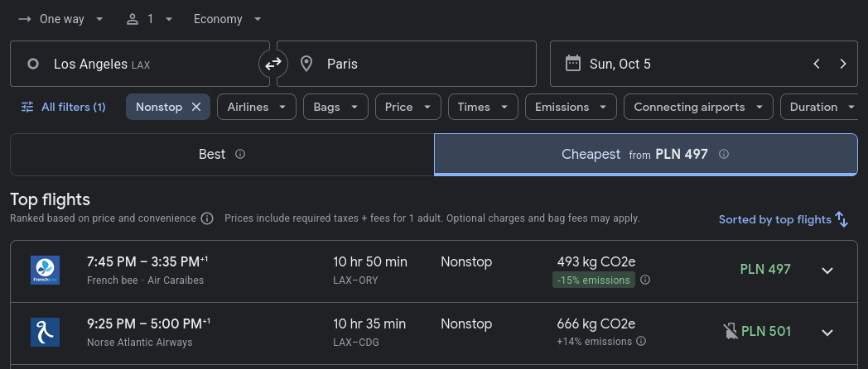The image size is (868, 369).
Task: Go to previous departure date
Action: click(x=817, y=64)
